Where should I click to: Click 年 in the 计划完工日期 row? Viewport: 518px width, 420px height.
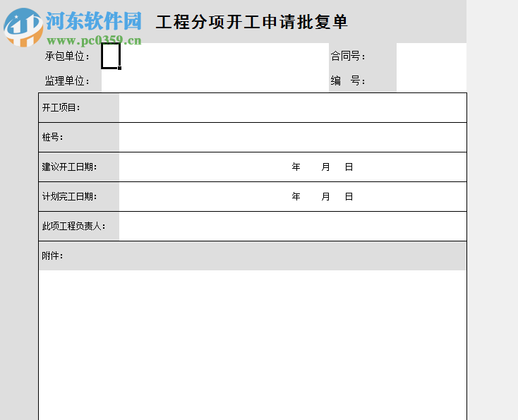click(296, 197)
